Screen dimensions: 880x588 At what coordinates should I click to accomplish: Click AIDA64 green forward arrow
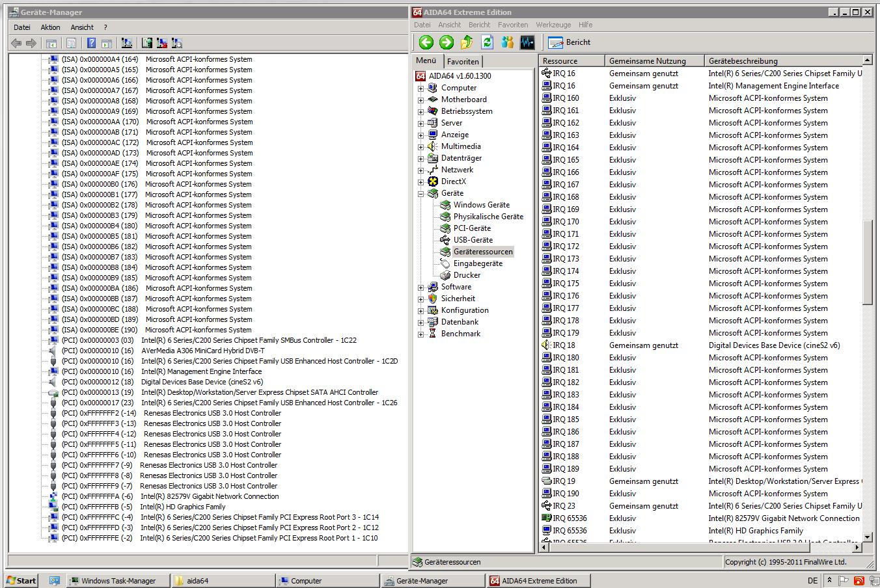point(447,42)
